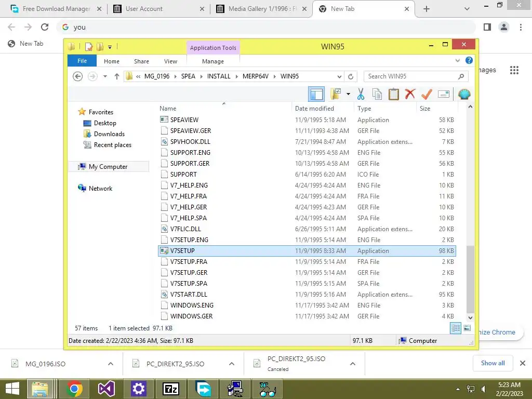Screen dimensions: 532x399
Task: Select Downloads in Favorites
Action: click(x=109, y=134)
